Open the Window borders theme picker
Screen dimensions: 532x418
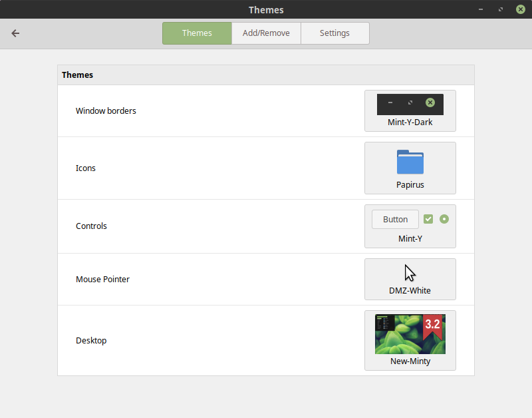[x=410, y=110]
